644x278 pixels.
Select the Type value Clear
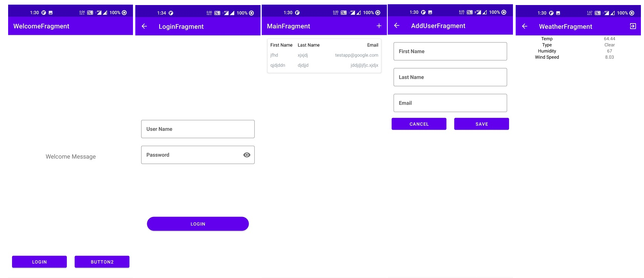click(610, 45)
